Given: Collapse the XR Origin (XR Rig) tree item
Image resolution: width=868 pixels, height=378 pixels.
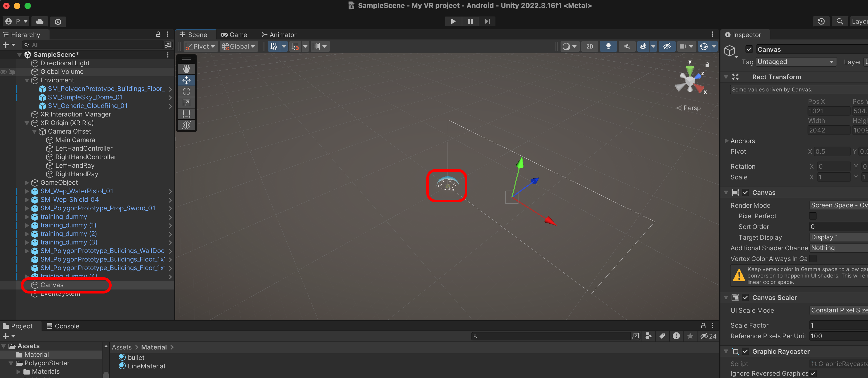Looking at the screenshot, I should (27, 123).
